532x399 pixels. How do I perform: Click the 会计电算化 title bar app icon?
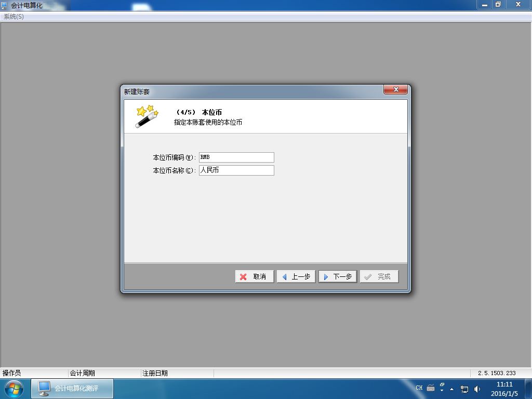[4, 5]
